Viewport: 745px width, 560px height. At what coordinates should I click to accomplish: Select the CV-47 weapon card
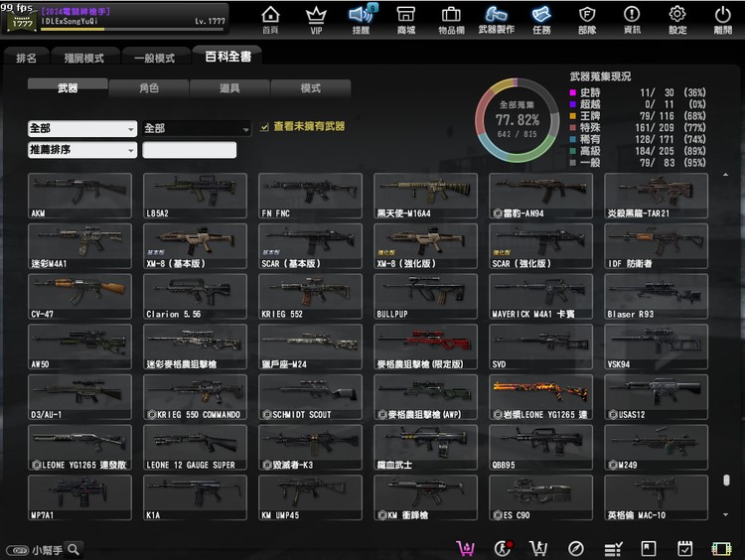pyautogui.click(x=79, y=297)
